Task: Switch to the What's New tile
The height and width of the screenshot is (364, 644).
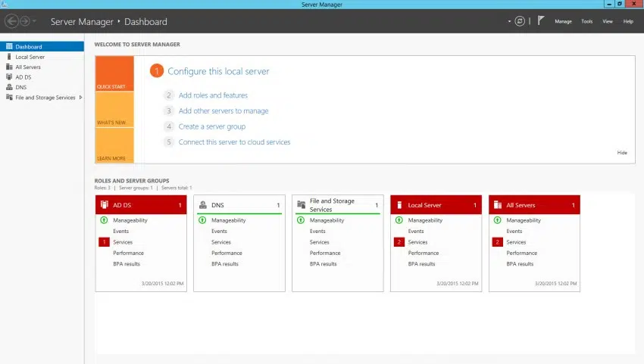Action: [114, 110]
